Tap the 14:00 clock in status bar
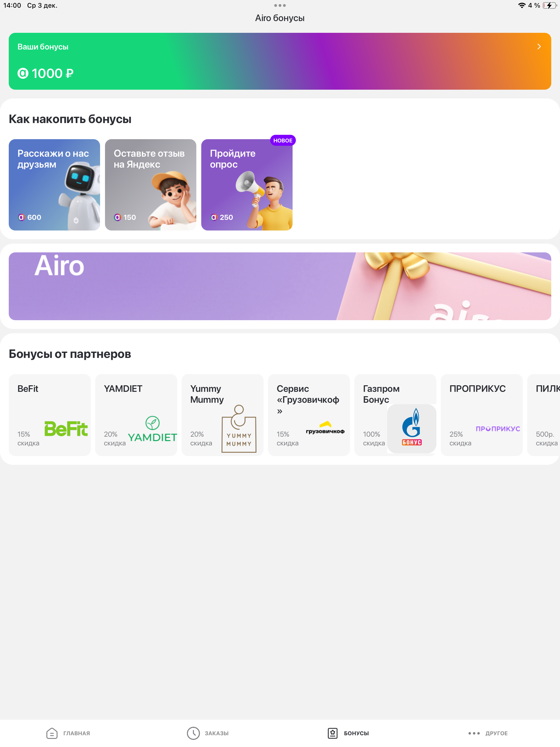 point(12,5)
